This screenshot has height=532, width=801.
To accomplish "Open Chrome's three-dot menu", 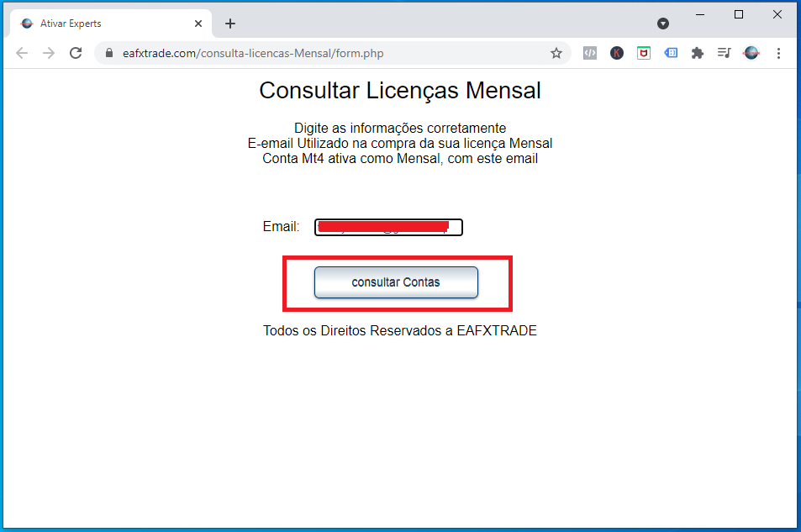I will (778, 53).
